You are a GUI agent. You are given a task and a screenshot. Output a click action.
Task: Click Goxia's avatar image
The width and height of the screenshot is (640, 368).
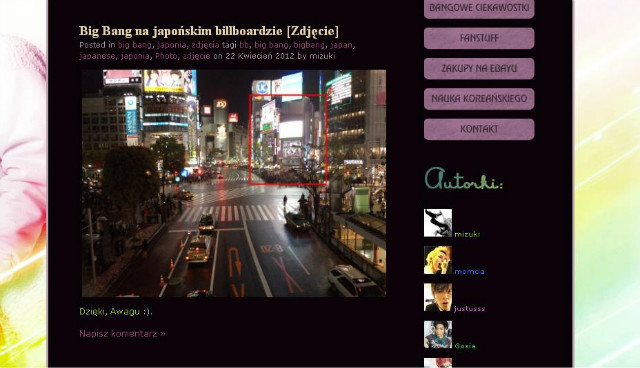pos(438,335)
